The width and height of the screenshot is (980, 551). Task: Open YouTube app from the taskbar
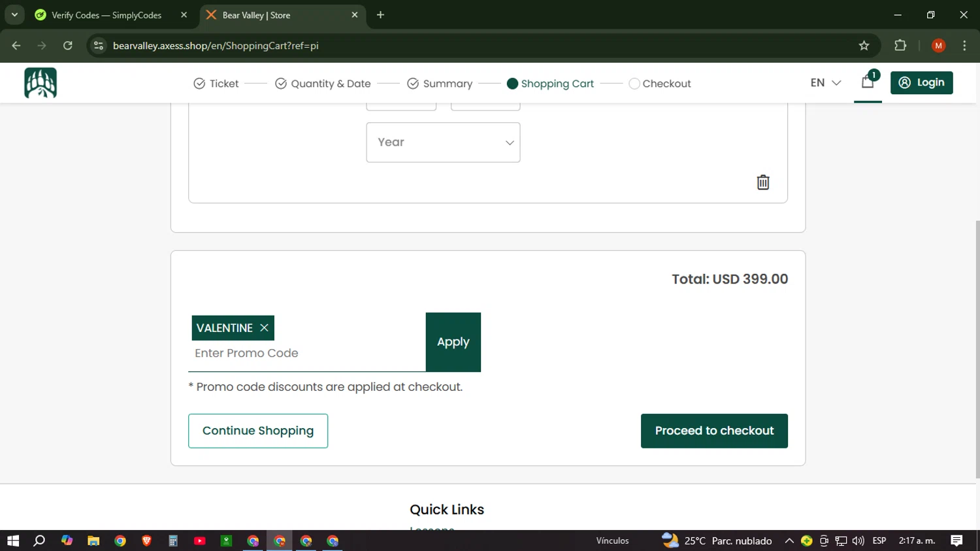pos(200,541)
